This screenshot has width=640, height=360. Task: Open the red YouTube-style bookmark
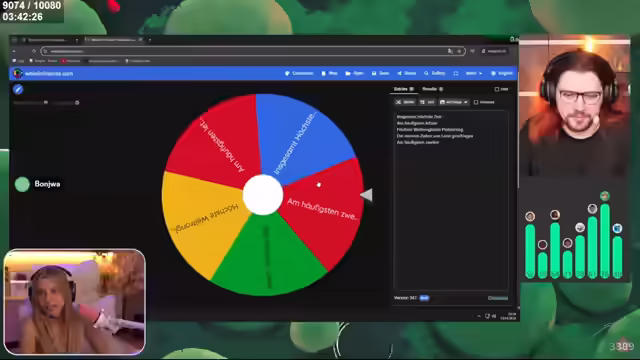point(71,61)
